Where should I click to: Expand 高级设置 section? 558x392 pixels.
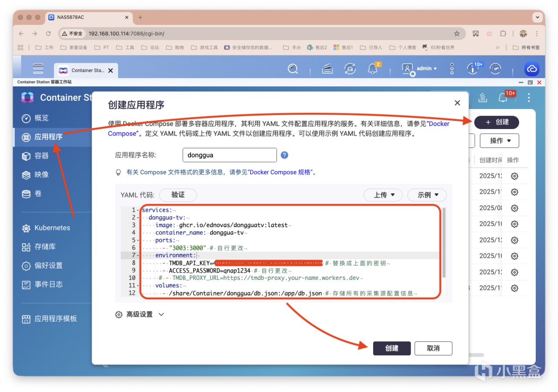point(139,314)
